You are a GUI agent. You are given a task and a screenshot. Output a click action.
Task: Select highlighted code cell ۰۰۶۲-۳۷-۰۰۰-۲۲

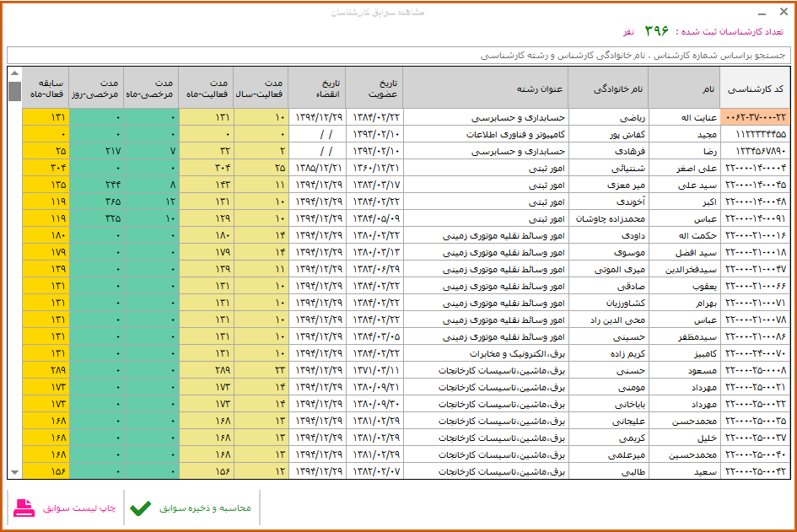756,117
